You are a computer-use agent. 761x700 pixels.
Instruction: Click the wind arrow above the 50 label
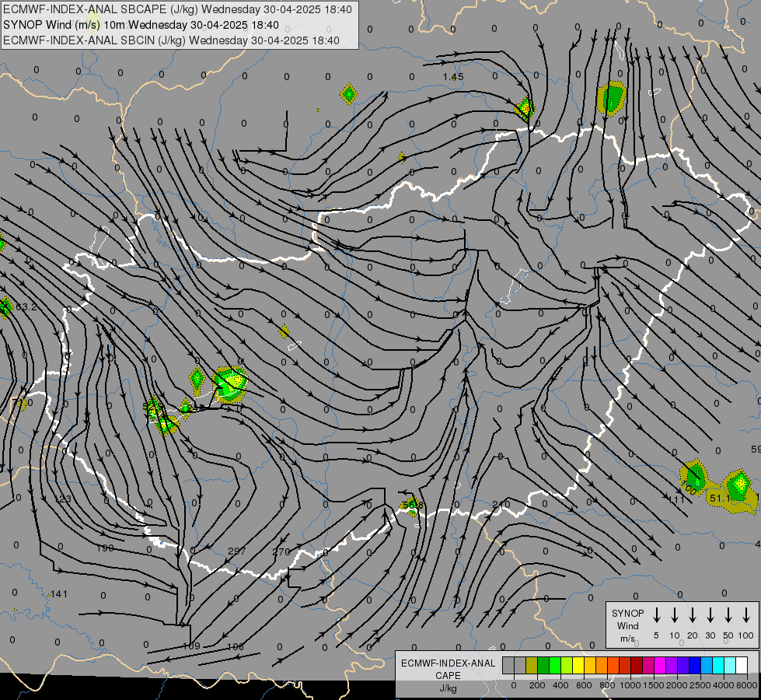pos(728,614)
